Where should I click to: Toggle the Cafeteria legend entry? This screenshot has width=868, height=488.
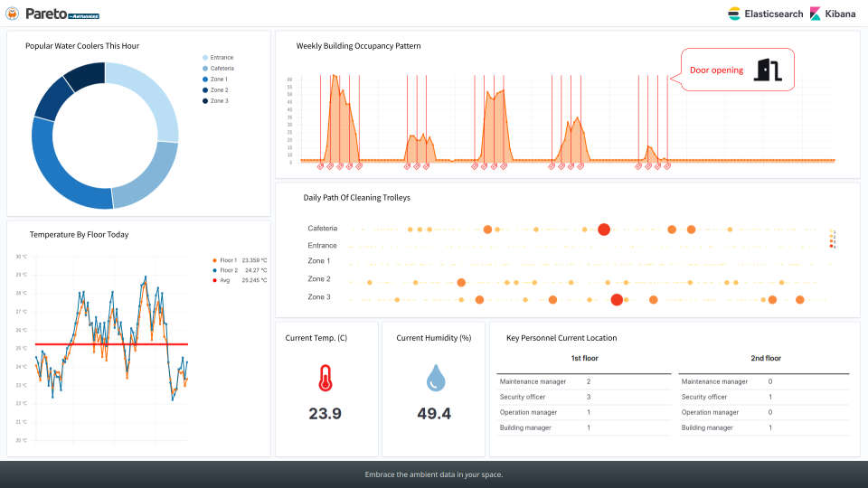tap(222, 69)
